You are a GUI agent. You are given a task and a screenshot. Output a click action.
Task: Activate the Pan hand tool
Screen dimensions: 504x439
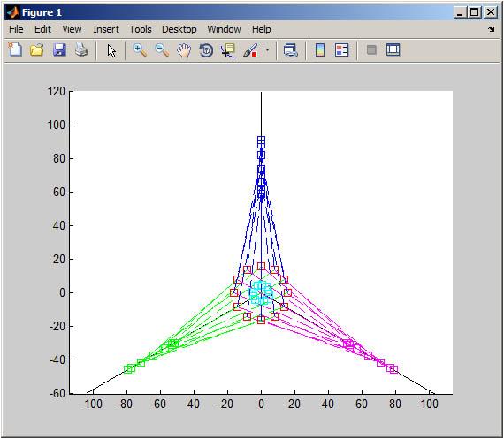[184, 50]
